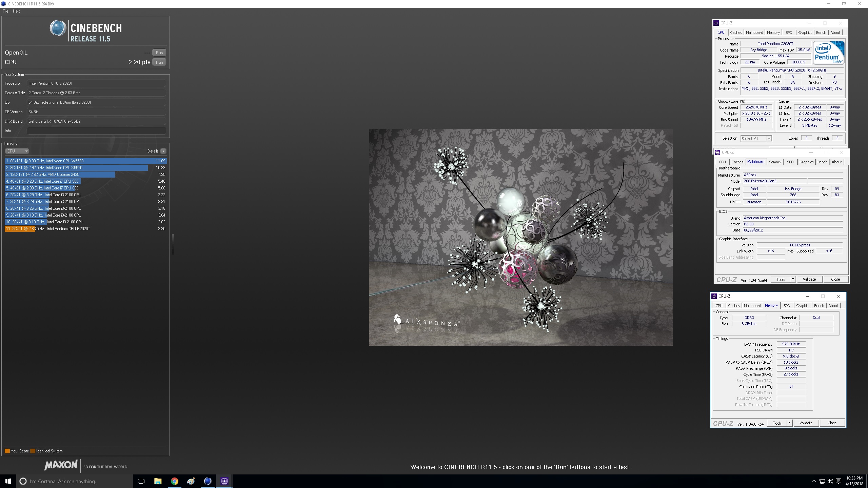Open Graphics tab in top CPU-Z window
868x488 pixels.
tap(805, 33)
